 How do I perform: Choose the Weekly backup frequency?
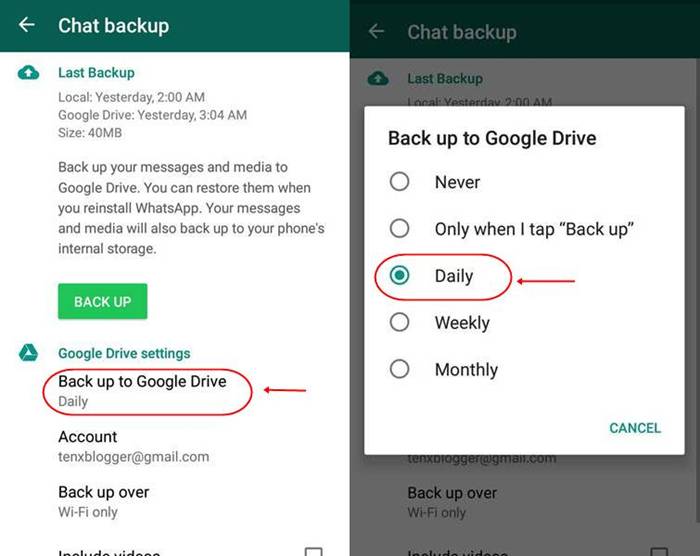coord(440,322)
